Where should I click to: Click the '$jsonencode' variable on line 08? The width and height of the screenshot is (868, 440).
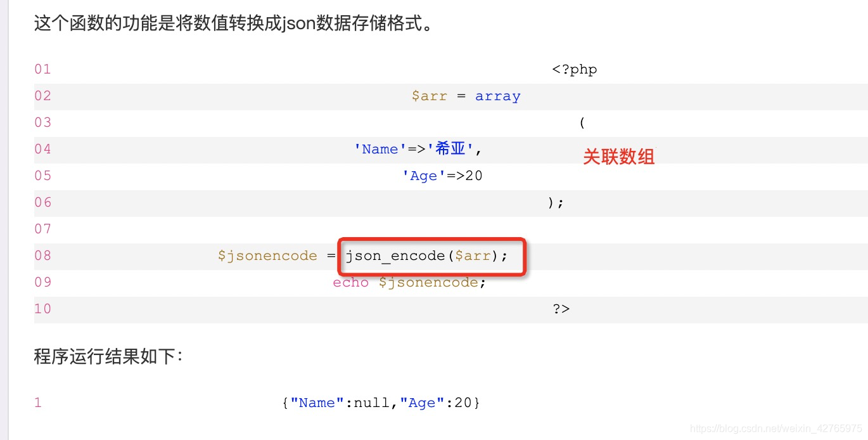pyautogui.click(x=267, y=256)
